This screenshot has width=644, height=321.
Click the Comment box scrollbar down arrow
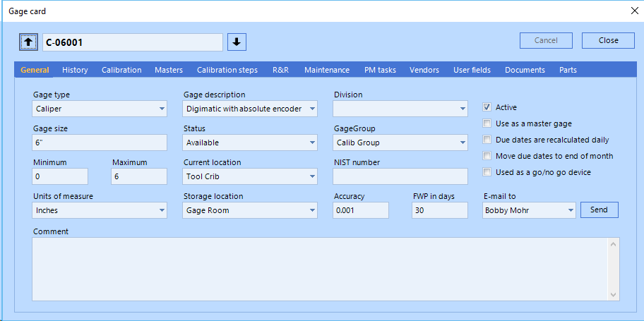614,295
